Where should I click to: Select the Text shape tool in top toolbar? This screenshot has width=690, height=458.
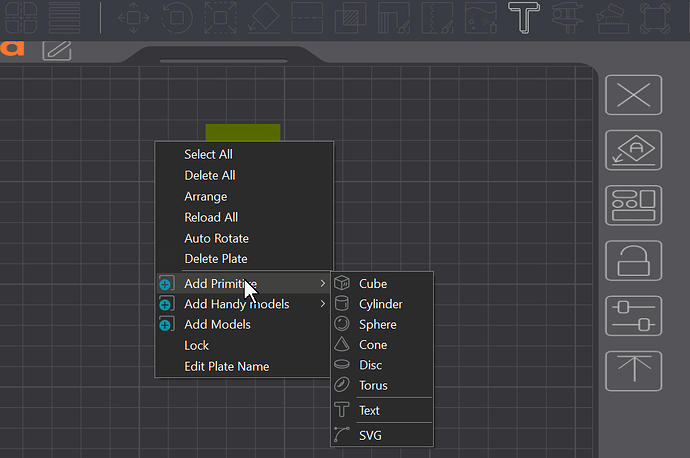(524, 18)
